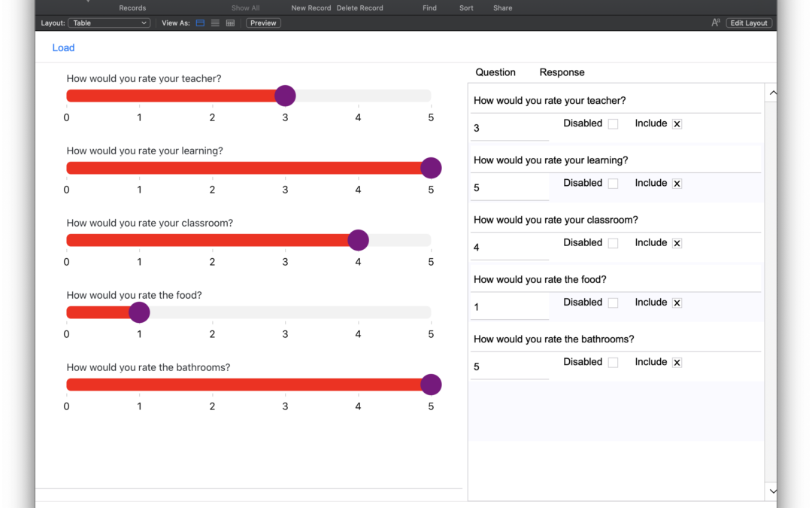Click tick 3 on the bathrooms slider
Screen dimensions: 812x508
[x=285, y=406]
